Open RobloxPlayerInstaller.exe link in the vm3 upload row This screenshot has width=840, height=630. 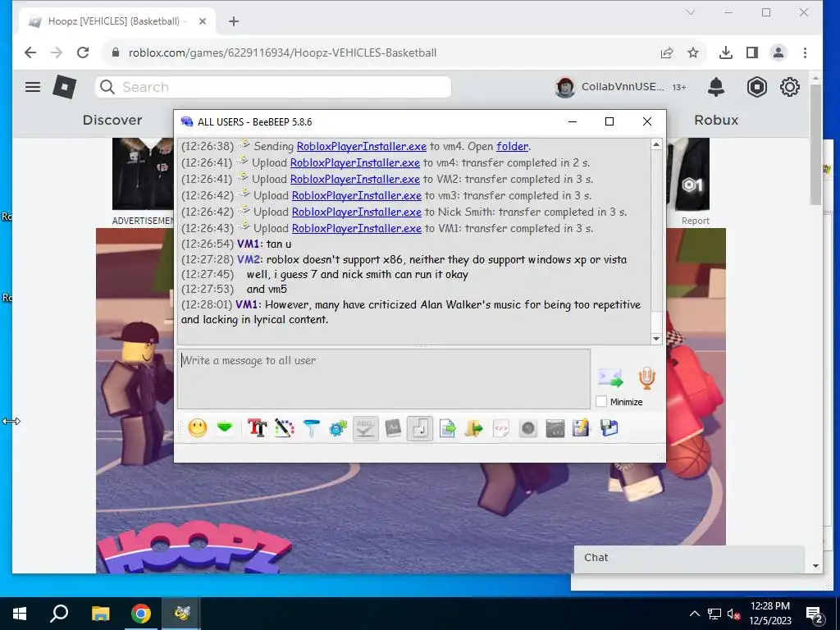pos(356,195)
